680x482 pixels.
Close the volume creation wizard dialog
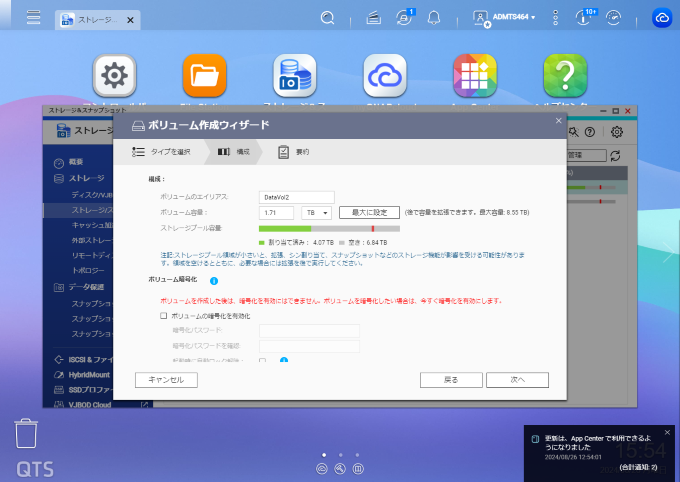pos(559,121)
